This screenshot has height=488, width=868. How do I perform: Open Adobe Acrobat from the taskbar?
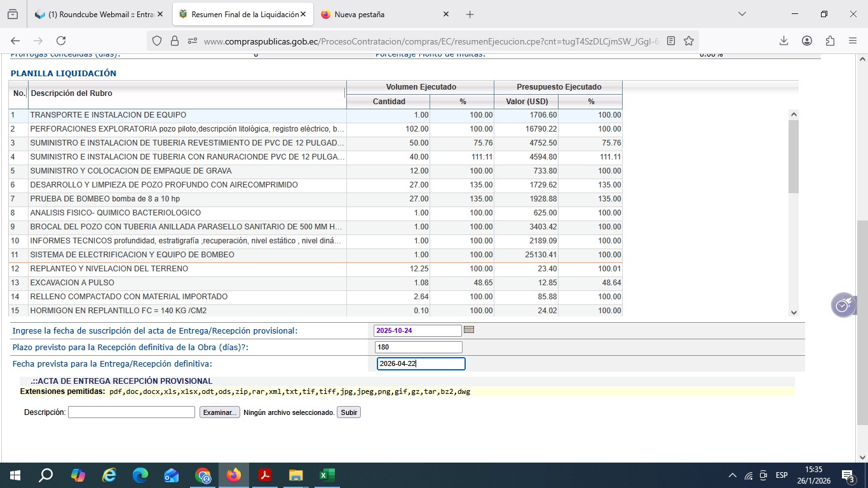(264, 475)
